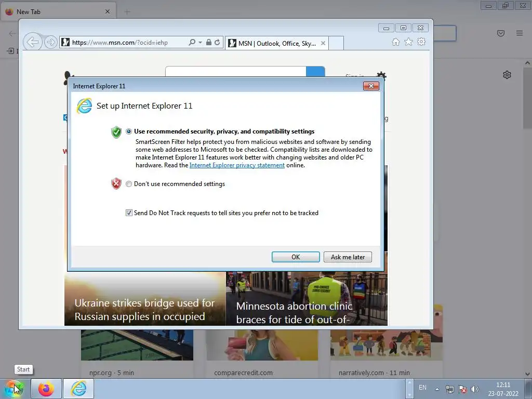The image size is (532, 399).
Task: Open Firefox new tab personalize gear icon
Action: [507, 75]
